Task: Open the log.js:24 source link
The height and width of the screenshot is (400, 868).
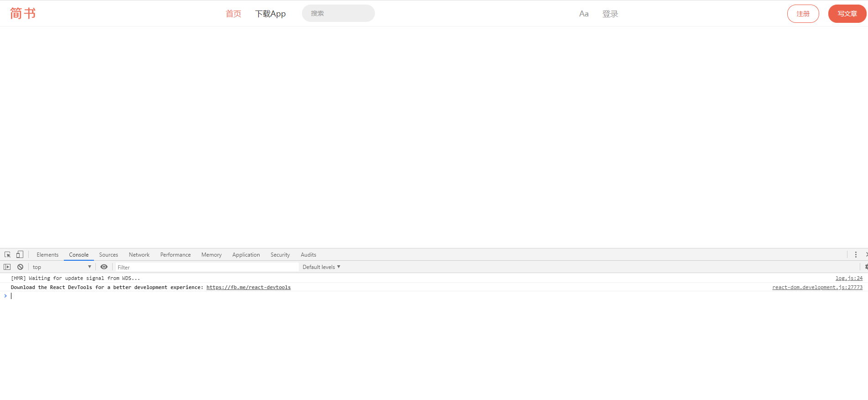Action: (849, 278)
